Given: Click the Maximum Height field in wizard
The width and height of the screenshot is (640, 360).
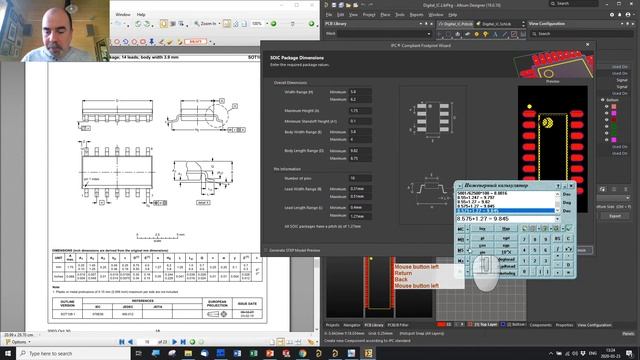Looking at the screenshot, I should coord(360,111).
